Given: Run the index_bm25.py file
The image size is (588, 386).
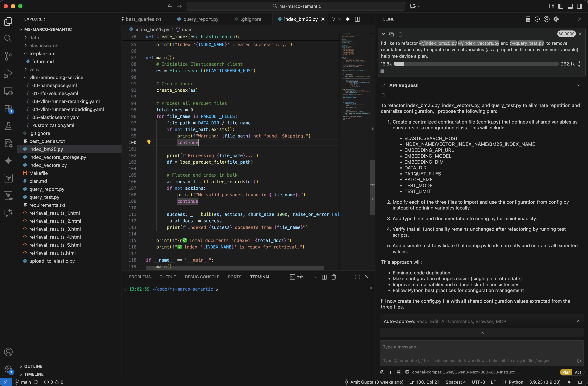Looking at the screenshot, I should [333, 19].
